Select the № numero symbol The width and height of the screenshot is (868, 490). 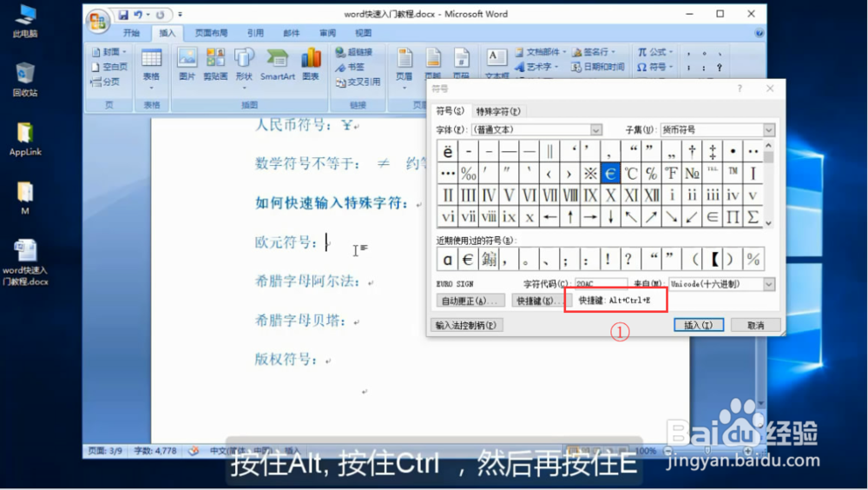click(692, 173)
